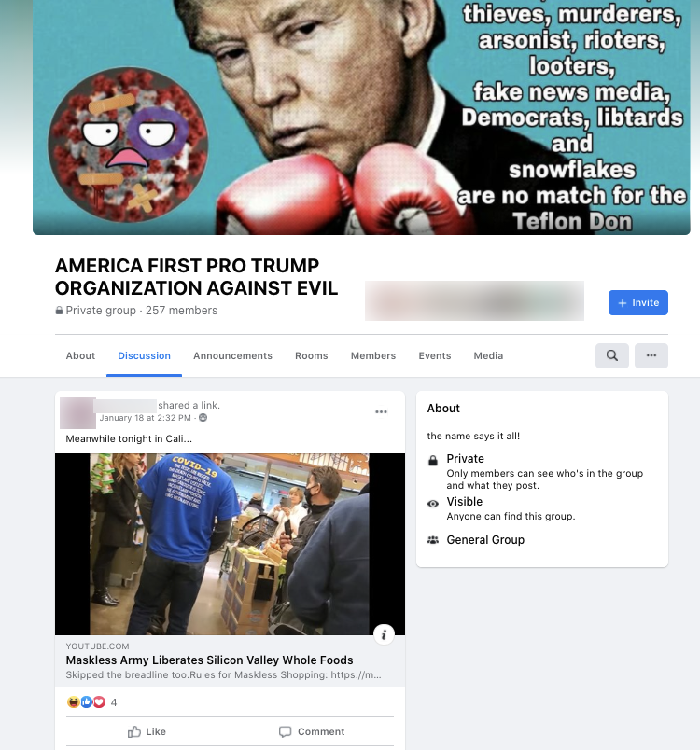Play the shared Whole Foods video thumbnail
Viewport: 700px width, 750px height.
[x=230, y=544]
